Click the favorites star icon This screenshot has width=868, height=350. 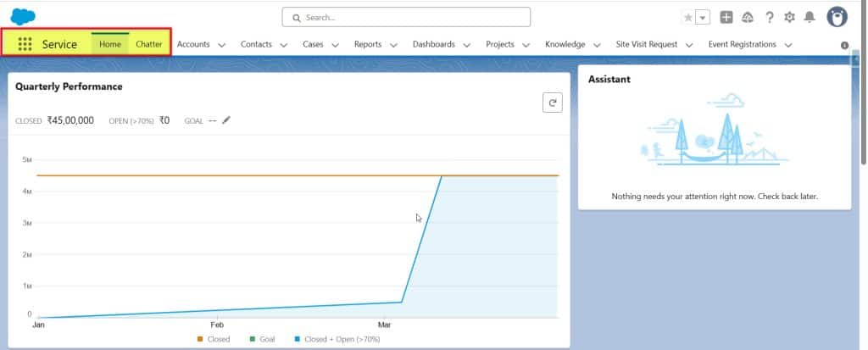coord(688,18)
